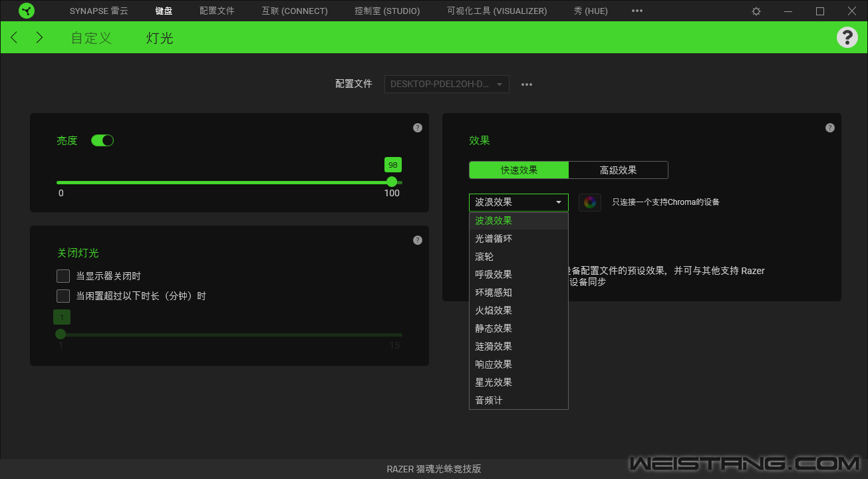The height and width of the screenshot is (479, 868).
Task: Select 音频计 option
Action: (x=519, y=400)
